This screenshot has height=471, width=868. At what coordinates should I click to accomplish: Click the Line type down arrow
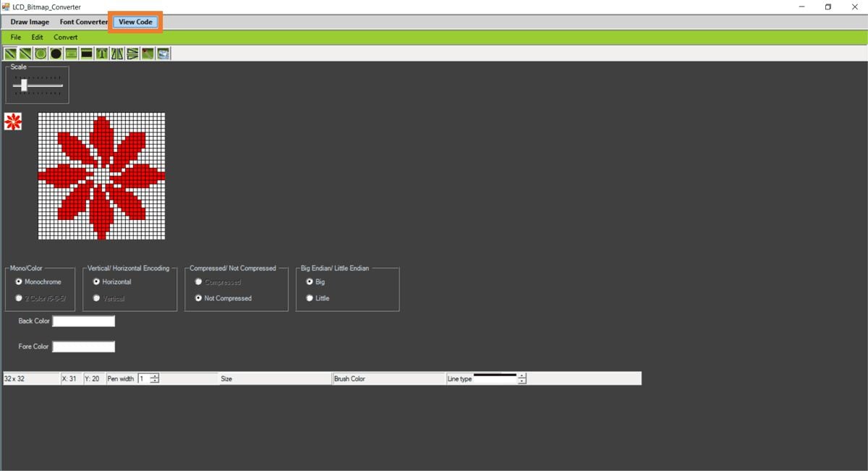click(522, 381)
